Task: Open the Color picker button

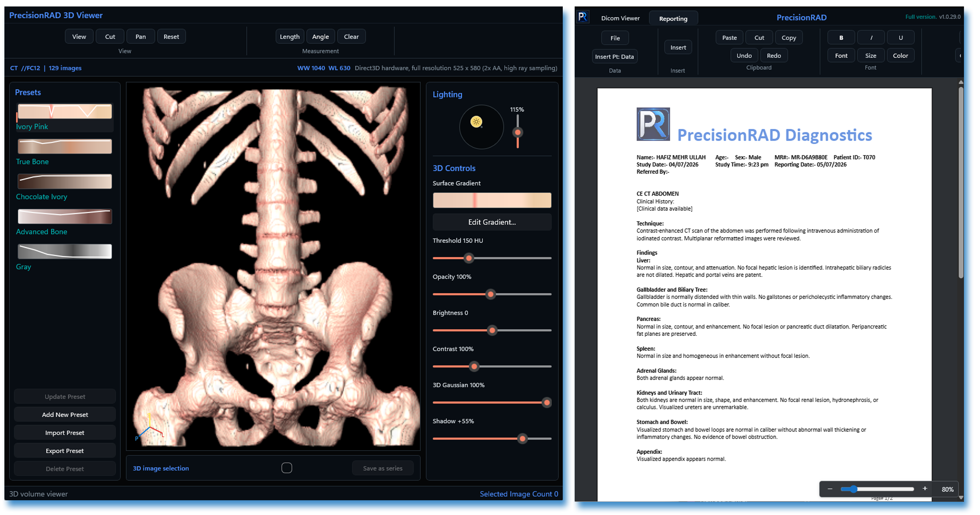Action: click(x=900, y=56)
